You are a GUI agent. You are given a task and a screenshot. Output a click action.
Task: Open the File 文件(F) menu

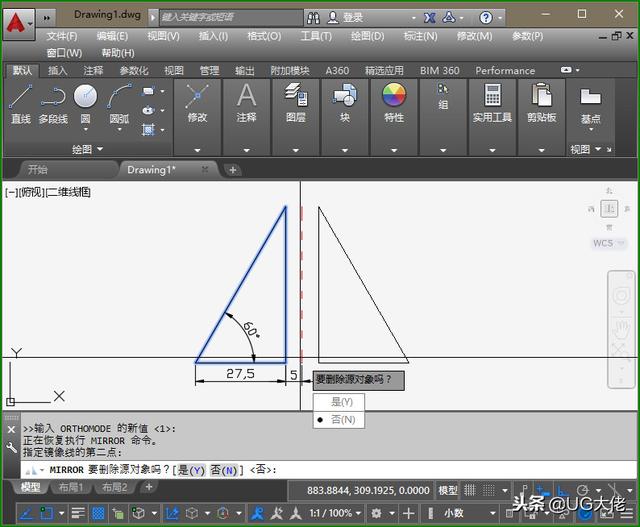(x=62, y=36)
